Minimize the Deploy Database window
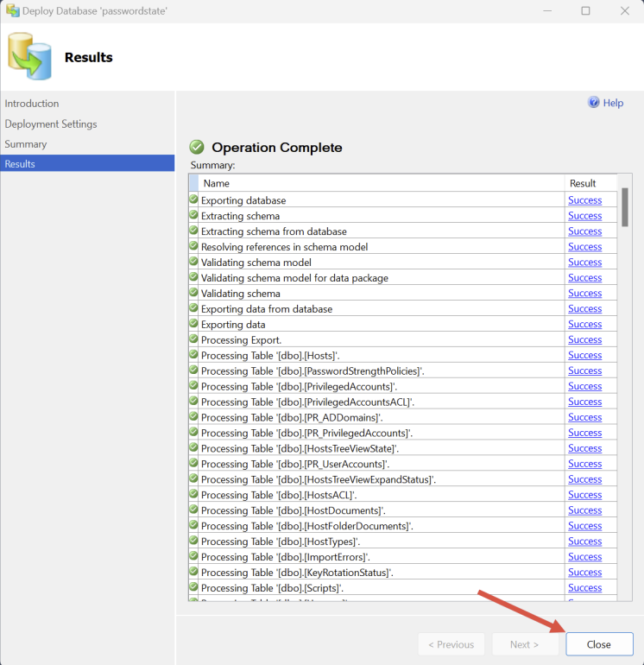The width and height of the screenshot is (644, 665). tap(547, 10)
